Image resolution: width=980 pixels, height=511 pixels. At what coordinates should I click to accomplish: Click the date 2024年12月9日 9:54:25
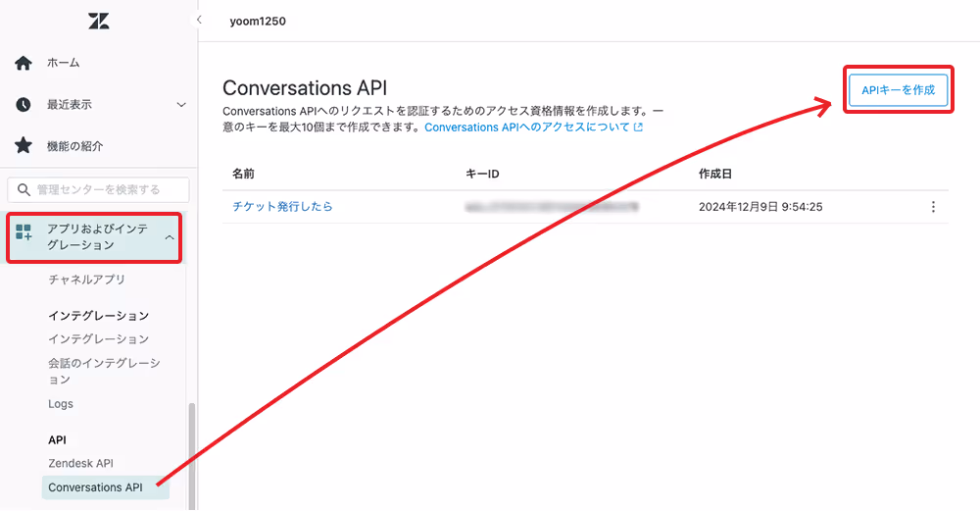[x=760, y=207]
